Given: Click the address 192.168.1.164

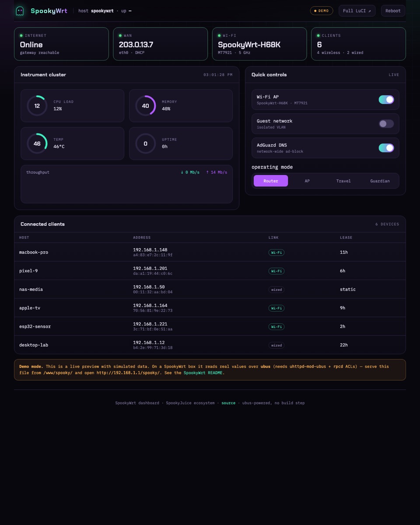Looking at the screenshot, I should (x=150, y=305).
